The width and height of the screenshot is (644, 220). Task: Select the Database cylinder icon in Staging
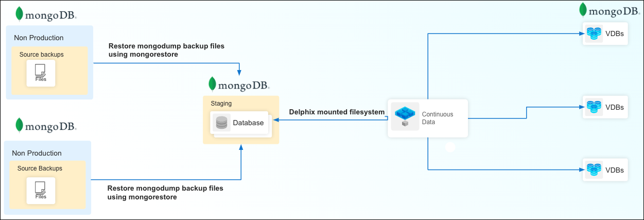[221, 123]
